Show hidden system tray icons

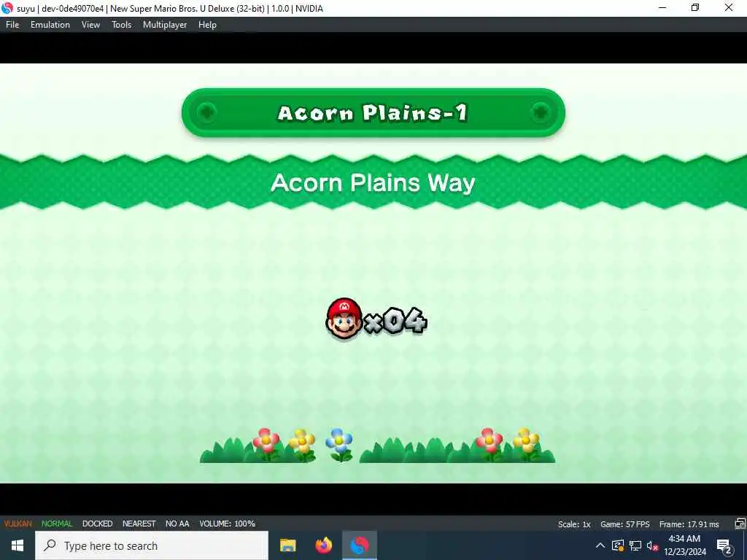point(600,545)
